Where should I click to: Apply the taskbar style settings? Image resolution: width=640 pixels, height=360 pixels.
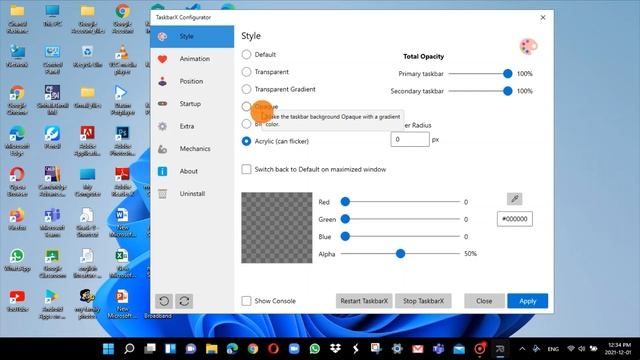[527, 301]
